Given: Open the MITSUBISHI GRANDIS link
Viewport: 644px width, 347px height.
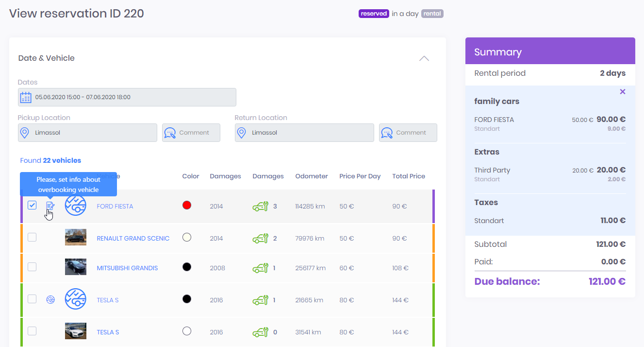Looking at the screenshot, I should click(127, 268).
